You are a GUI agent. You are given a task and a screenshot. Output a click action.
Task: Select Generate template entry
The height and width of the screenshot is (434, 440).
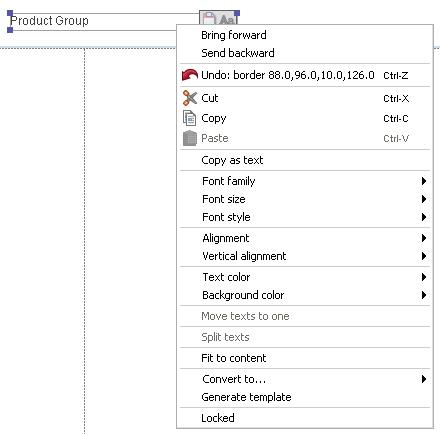305,397
